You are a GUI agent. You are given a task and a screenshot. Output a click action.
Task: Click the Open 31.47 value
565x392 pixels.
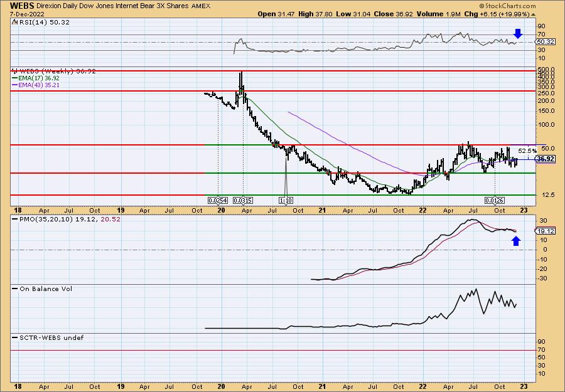click(276, 14)
